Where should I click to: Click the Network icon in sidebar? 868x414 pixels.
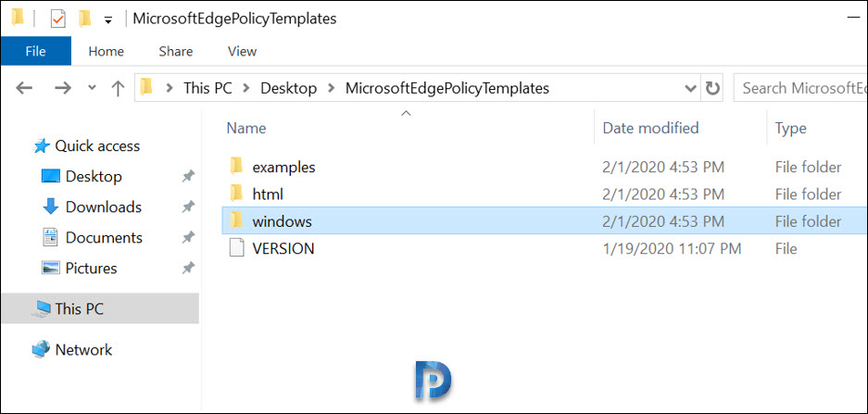tap(41, 349)
